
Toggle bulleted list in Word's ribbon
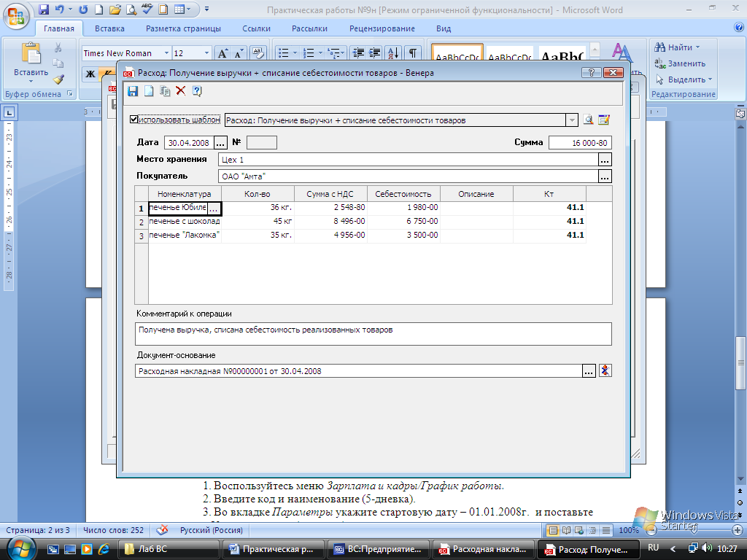pos(284,52)
